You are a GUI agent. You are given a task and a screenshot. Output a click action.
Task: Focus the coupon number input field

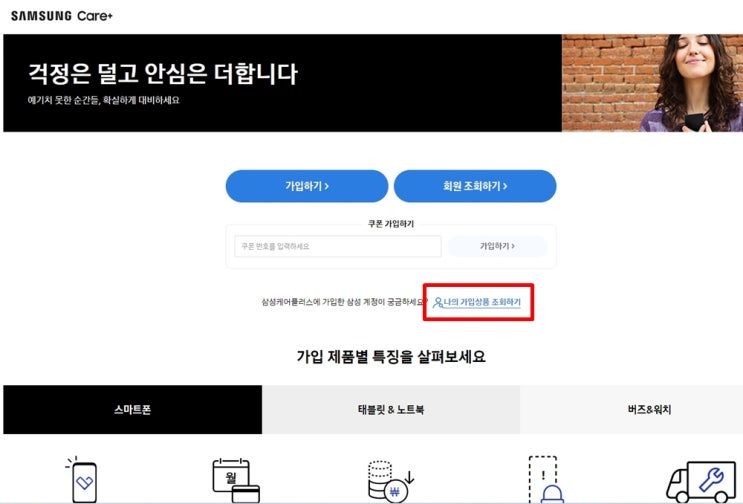[x=337, y=246]
